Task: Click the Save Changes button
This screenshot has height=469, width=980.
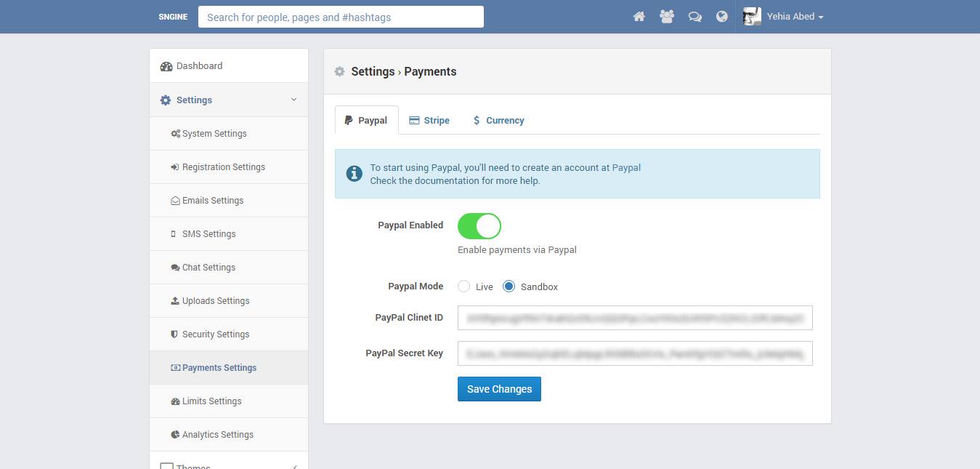Action: click(499, 389)
